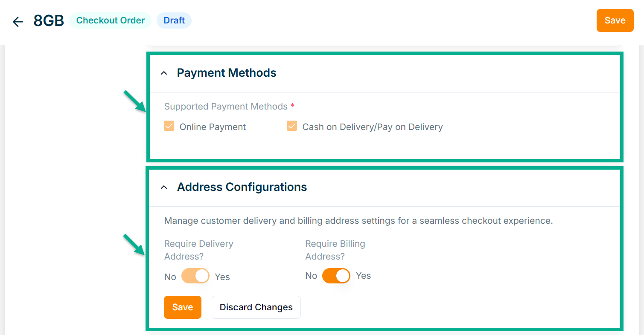Click the back arrow icon
The image size is (644, 335).
17,21
